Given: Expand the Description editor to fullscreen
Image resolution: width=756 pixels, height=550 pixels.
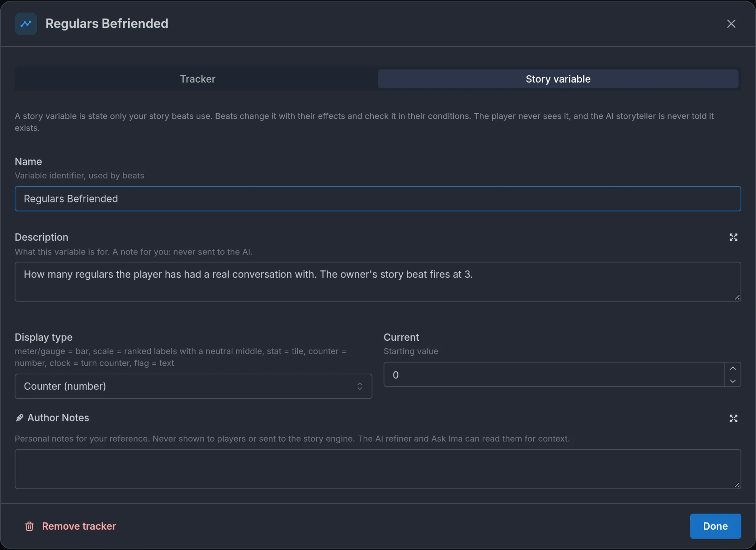Looking at the screenshot, I should pos(733,237).
